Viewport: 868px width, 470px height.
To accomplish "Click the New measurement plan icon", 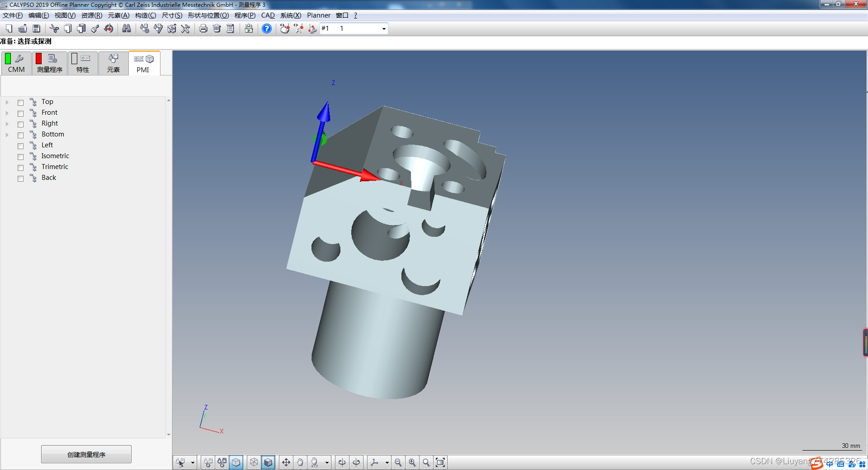I will [9, 28].
